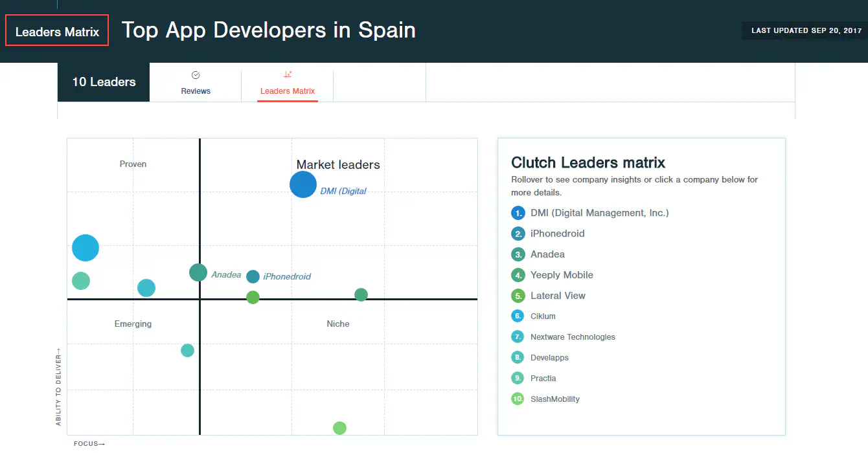Open the Nextware Technologies link
Image resolution: width=868 pixels, height=453 pixels.
[x=573, y=337]
